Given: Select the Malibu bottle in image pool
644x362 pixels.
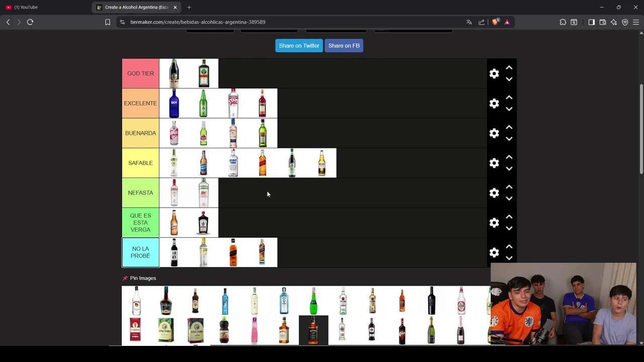Looking at the screenshot, I should pyautogui.click(x=136, y=301).
